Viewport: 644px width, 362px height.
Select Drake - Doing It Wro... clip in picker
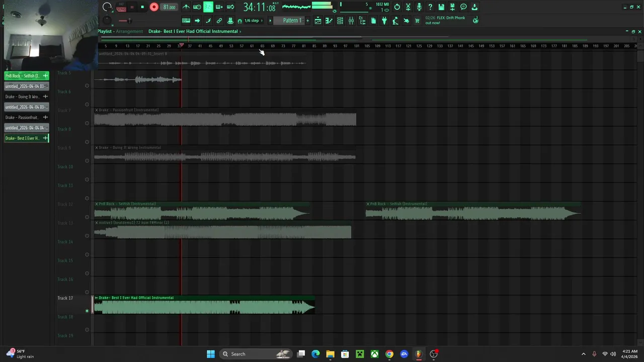27,97
